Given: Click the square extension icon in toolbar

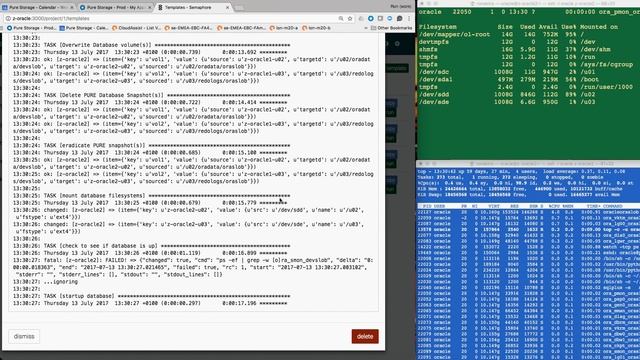Looking at the screenshot, I should coord(380,18).
